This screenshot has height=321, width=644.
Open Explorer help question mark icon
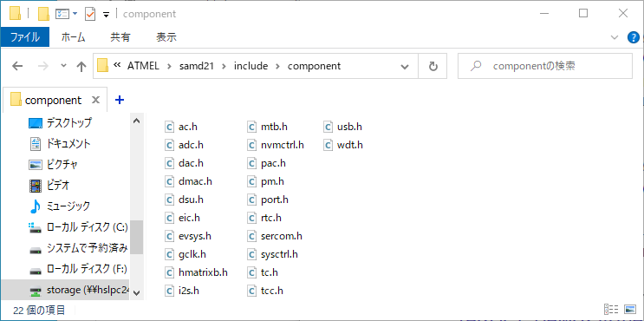pos(634,38)
